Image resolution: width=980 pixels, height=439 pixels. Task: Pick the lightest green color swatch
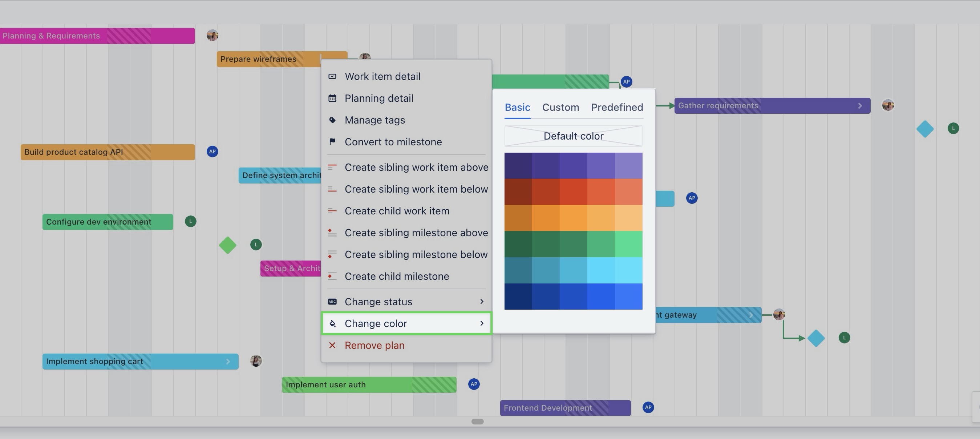click(x=628, y=244)
